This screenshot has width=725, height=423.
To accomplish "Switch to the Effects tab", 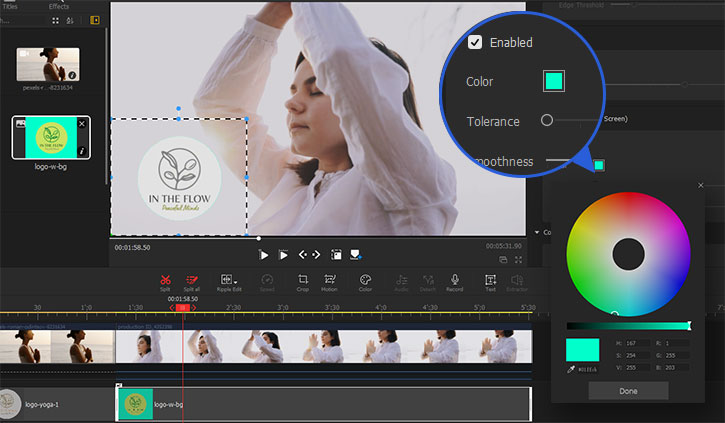I will click(59, 6).
